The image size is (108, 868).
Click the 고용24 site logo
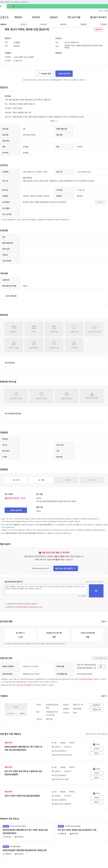(4, 17)
